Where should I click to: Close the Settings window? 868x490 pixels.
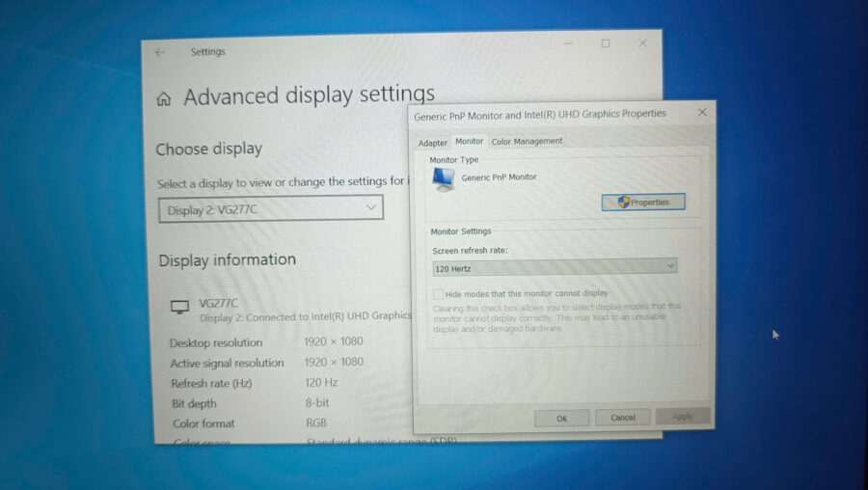(x=642, y=42)
